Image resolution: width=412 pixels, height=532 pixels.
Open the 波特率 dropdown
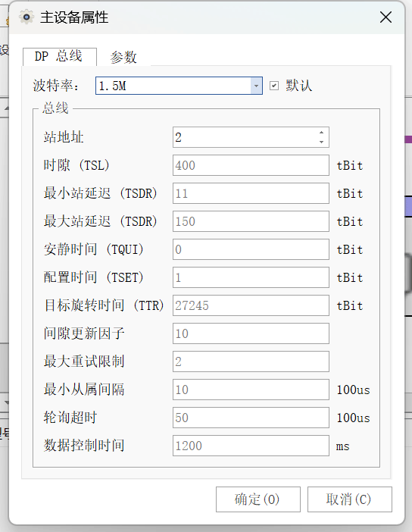256,86
